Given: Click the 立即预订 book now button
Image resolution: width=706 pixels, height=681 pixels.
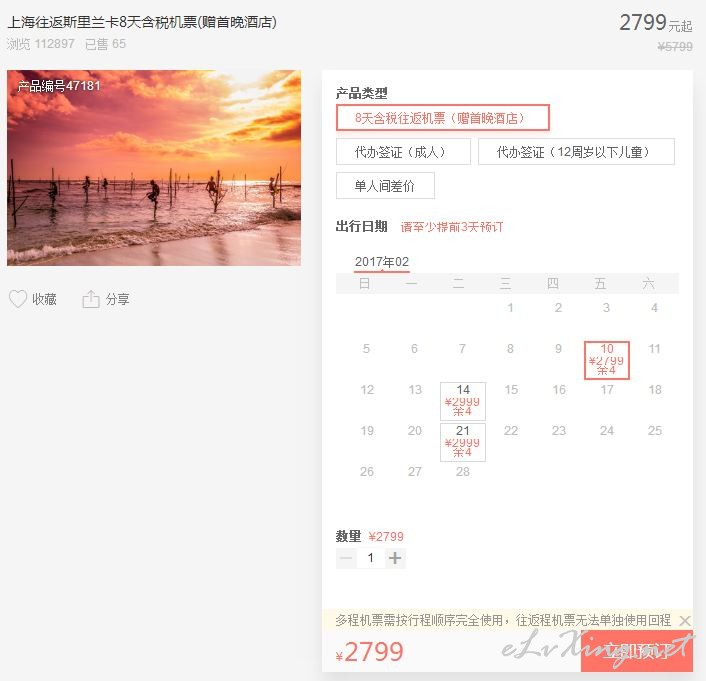Looking at the screenshot, I should pyautogui.click(x=637, y=651).
